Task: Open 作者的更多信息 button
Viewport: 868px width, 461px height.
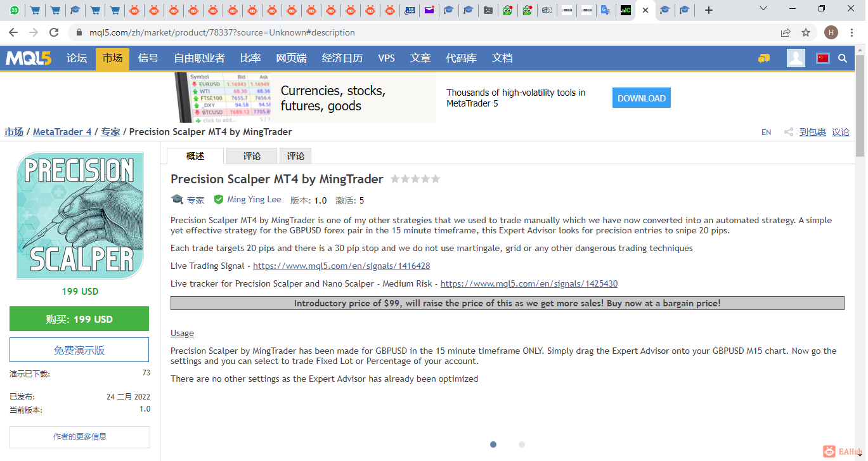Action: [x=80, y=437]
